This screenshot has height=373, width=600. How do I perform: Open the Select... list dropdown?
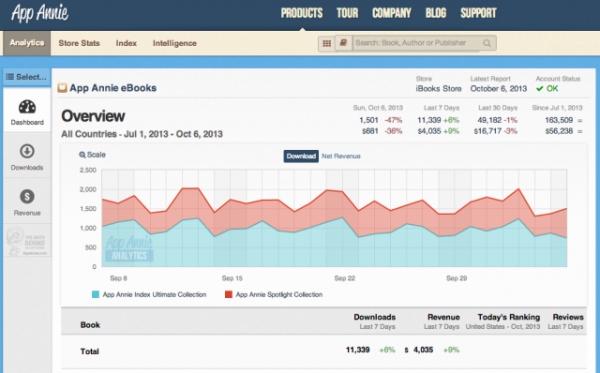pyautogui.click(x=27, y=77)
